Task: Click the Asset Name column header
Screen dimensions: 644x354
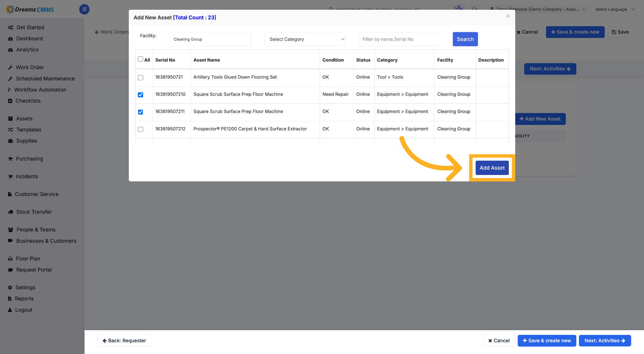Action: tap(207, 60)
